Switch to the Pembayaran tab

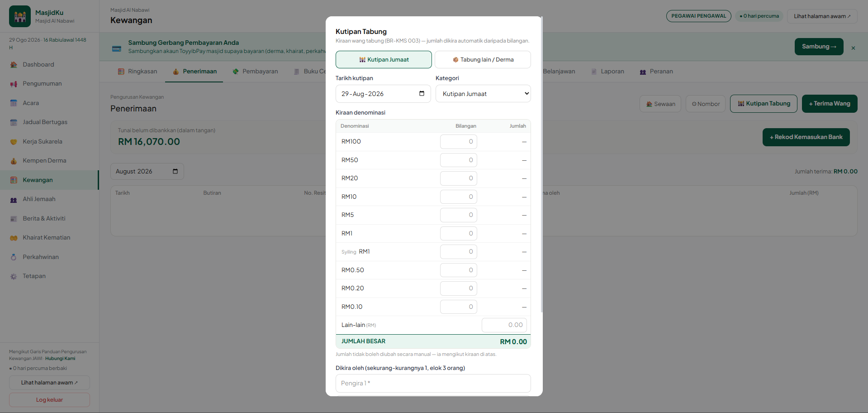[255, 72]
